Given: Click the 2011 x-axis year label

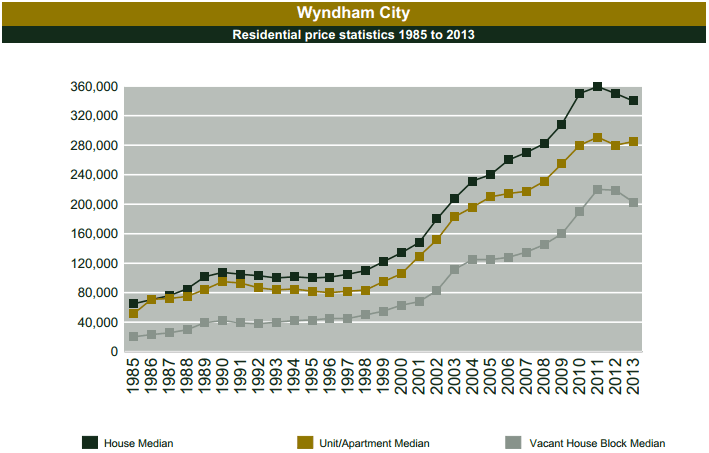Looking at the screenshot, I should coord(597,376).
